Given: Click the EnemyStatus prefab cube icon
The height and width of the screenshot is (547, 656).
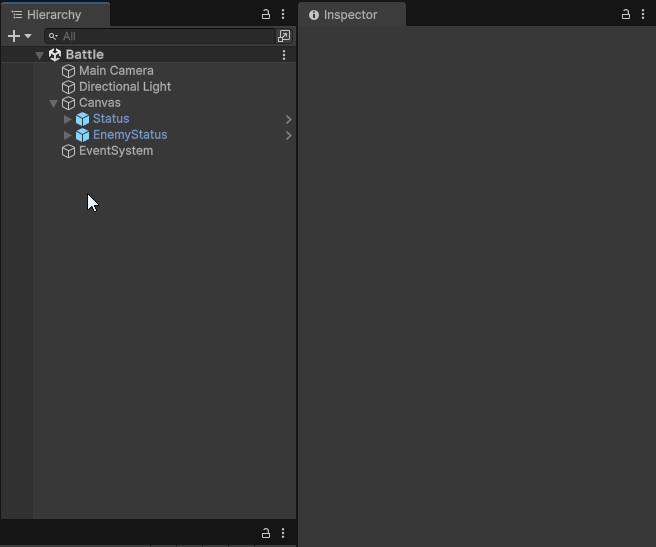Looking at the screenshot, I should point(82,135).
